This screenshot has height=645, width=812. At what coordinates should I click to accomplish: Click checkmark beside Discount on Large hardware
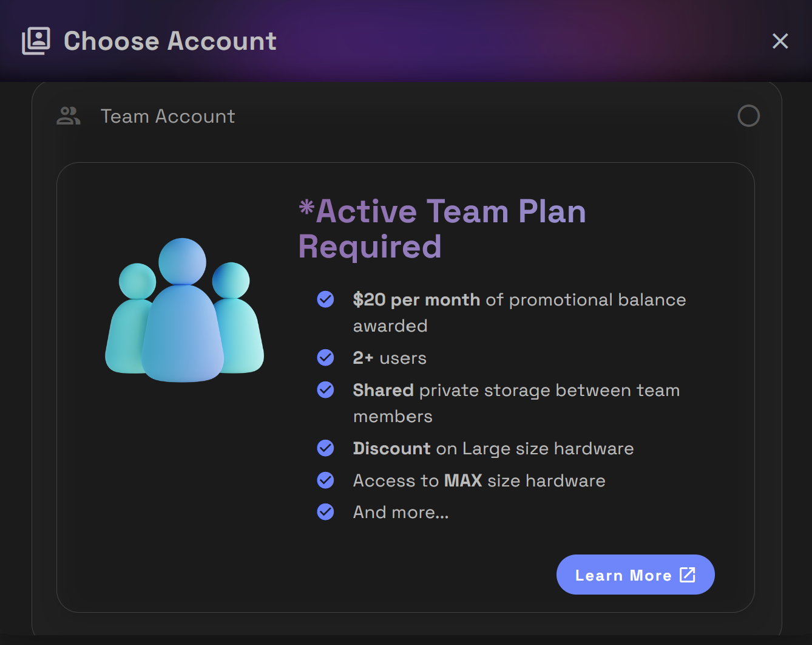tap(325, 448)
